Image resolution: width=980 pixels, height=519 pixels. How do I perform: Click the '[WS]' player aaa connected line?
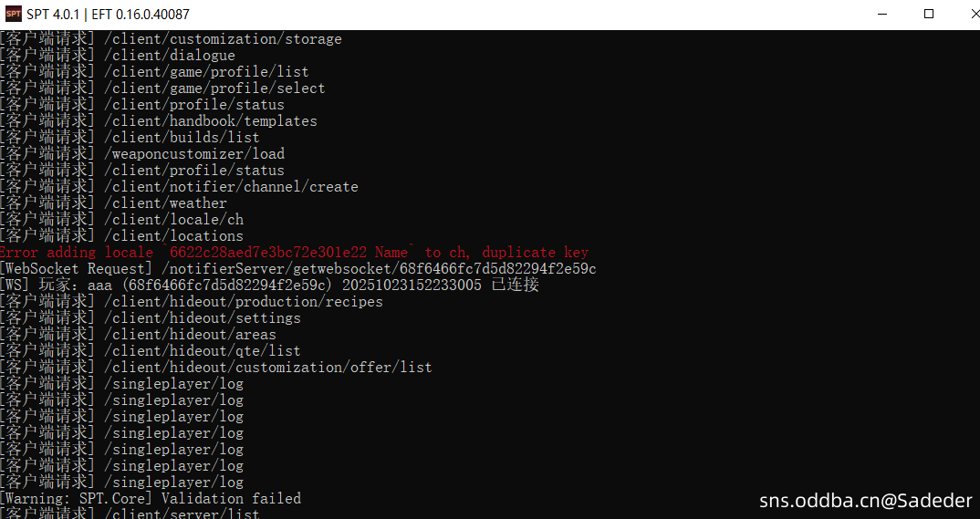point(269,285)
